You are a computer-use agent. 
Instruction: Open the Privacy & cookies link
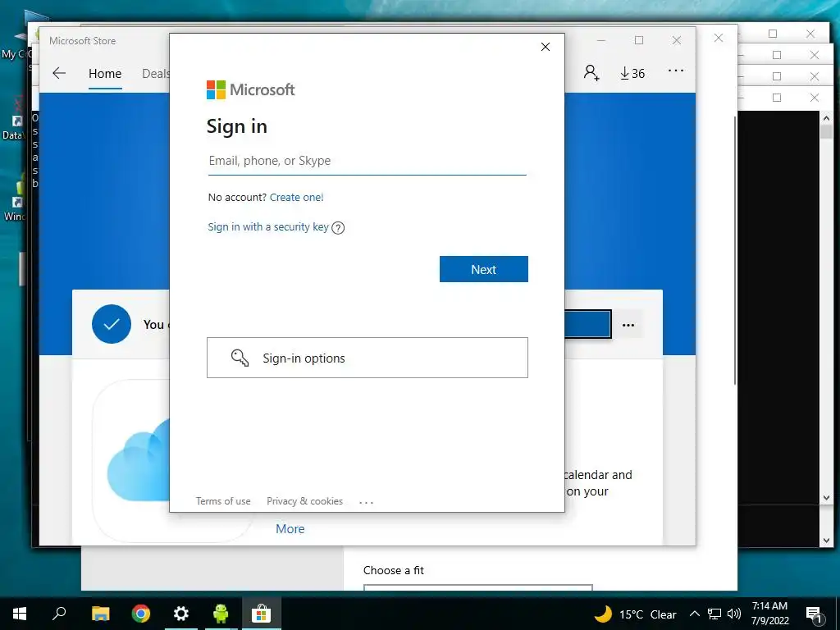(304, 501)
